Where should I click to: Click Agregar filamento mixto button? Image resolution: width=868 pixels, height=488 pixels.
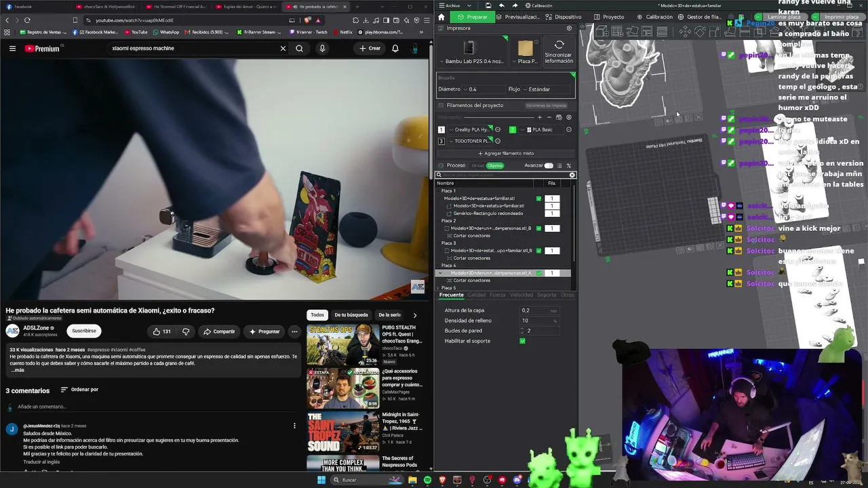tap(506, 153)
